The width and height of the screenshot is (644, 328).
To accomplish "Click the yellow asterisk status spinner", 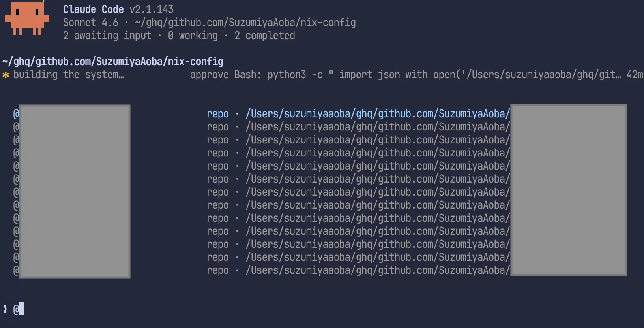I will tap(6, 75).
